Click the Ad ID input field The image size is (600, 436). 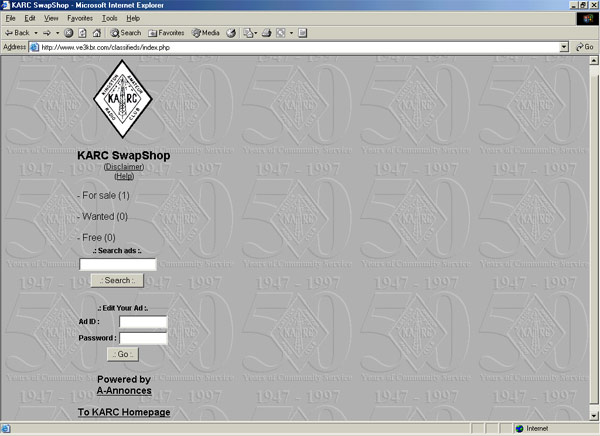(x=143, y=322)
